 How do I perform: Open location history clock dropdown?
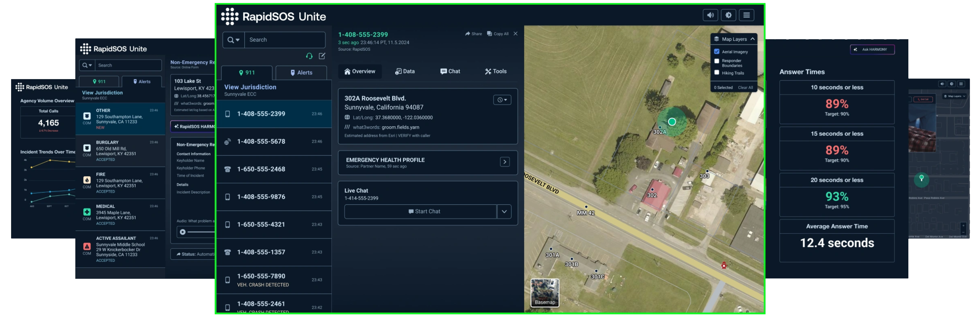click(502, 100)
